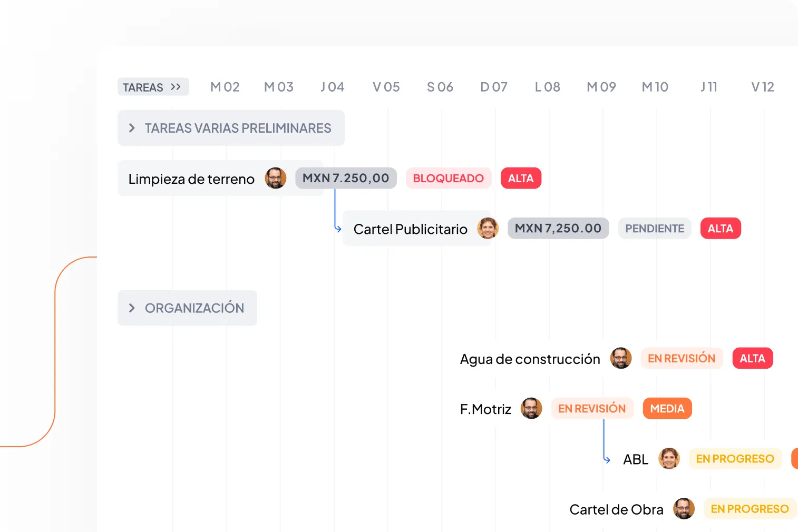Expand the TAREAS VARIAS PRELIMINARES group chevron
The image size is (798, 532).
(132, 128)
